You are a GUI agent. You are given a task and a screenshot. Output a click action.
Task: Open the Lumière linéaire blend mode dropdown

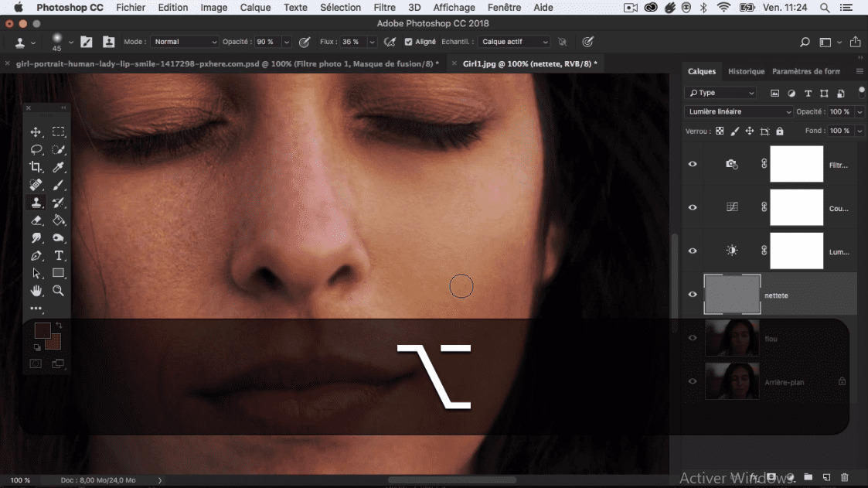(738, 112)
